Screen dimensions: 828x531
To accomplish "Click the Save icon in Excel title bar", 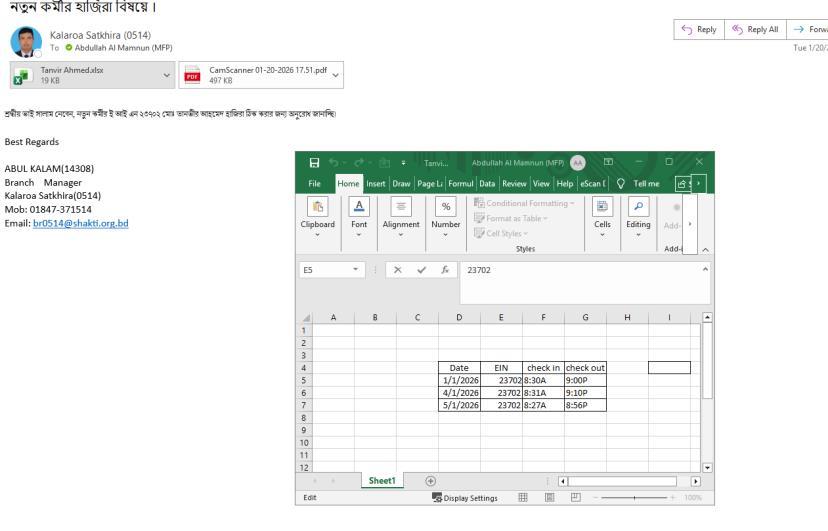I will (x=316, y=163).
